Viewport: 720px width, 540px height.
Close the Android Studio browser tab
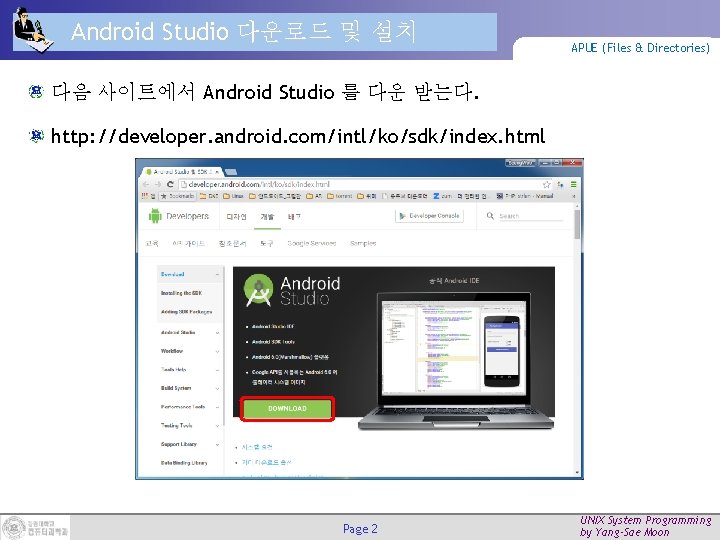point(217,172)
